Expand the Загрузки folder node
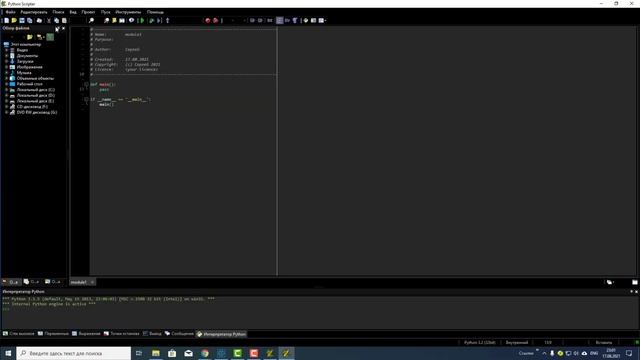The height and width of the screenshot is (360, 640). pyautogui.click(x=7, y=61)
